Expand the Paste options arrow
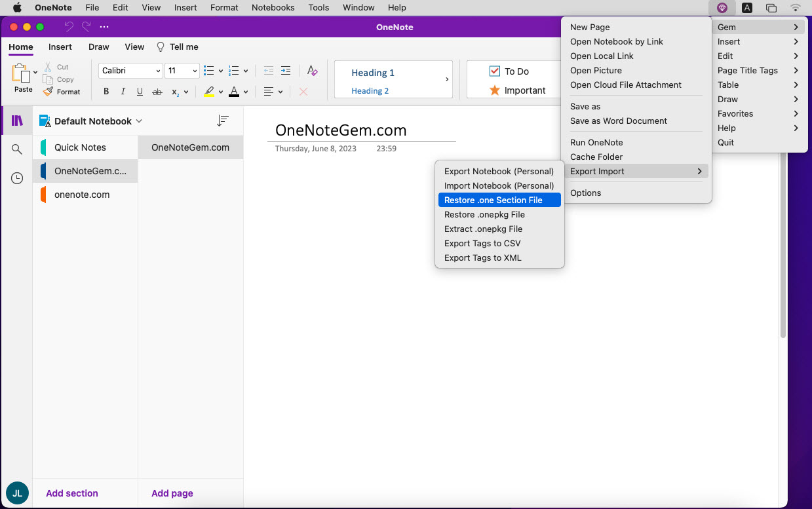This screenshot has height=509, width=812. click(35, 73)
